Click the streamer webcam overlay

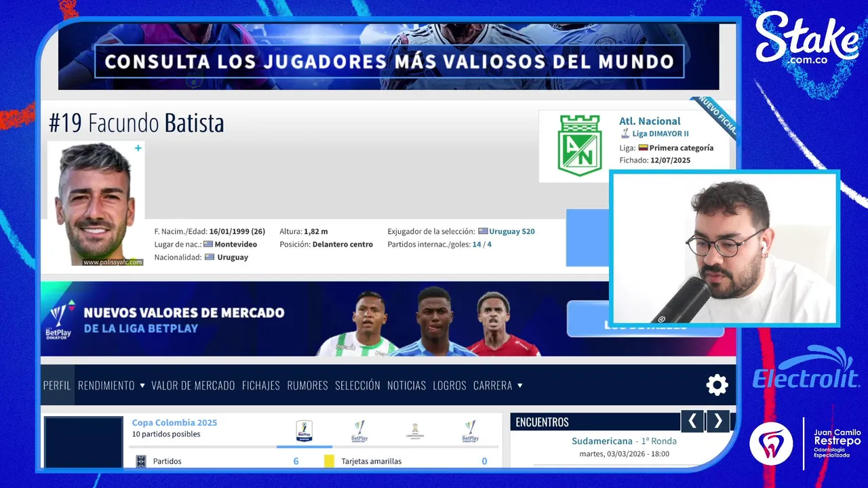725,248
